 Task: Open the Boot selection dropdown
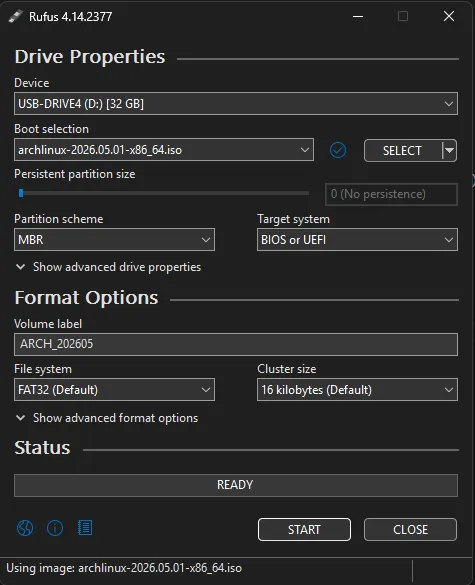[164, 150]
